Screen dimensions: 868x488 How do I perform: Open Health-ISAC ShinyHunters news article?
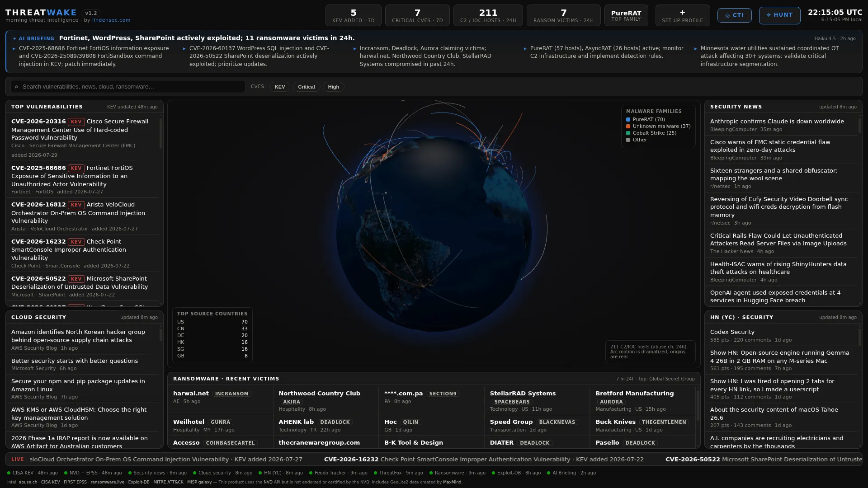pos(780,272)
